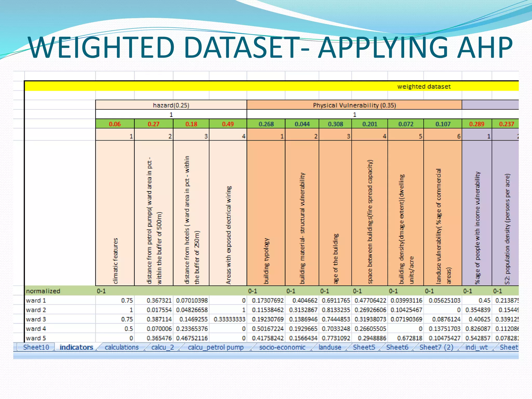The image size is (532, 399).
Task: Select 'distance from hotels' column header
Action: pos(191,213)
